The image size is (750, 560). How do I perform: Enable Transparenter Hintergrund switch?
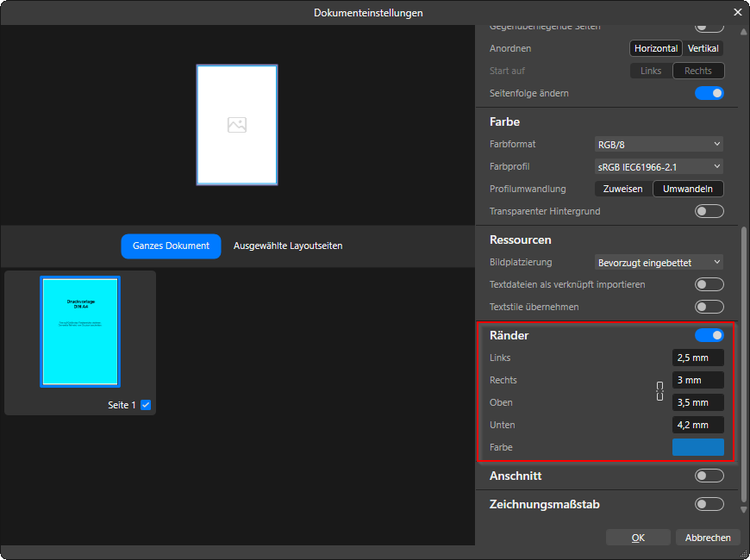(709, 211)
